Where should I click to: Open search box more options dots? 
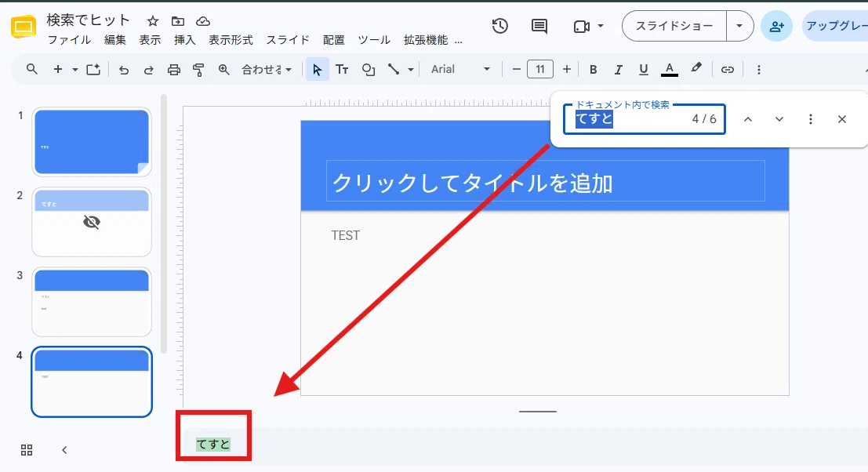811,119
